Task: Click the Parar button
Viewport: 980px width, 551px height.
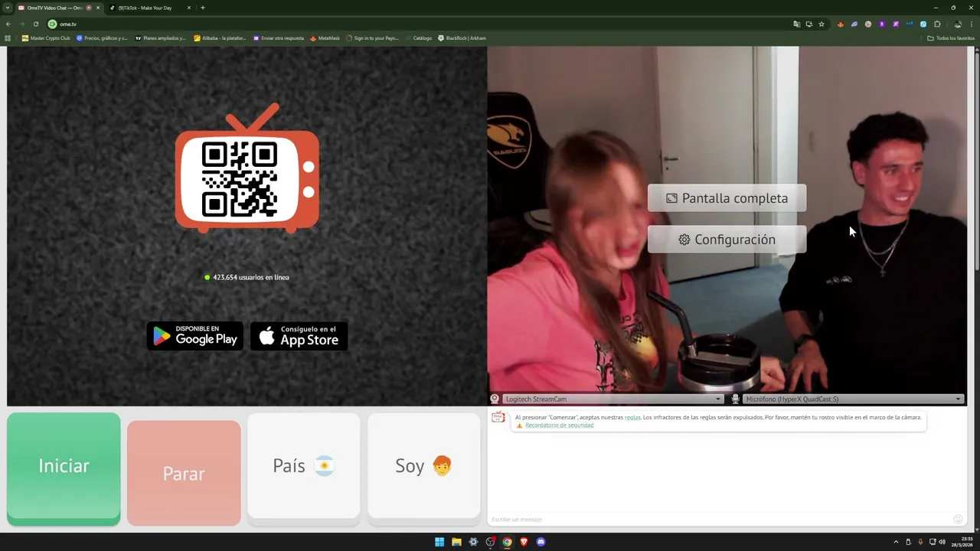Action: [184, 473]
